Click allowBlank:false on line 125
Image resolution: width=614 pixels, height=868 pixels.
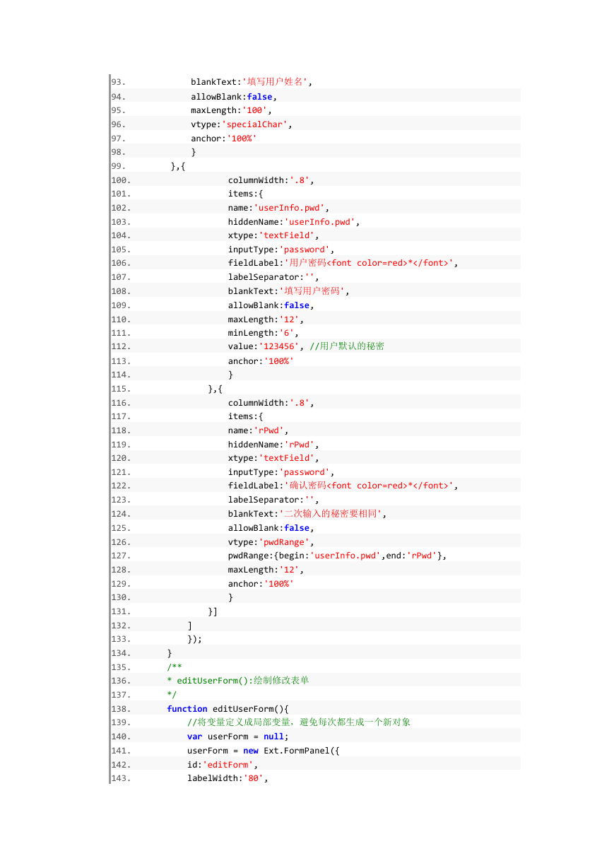[x=271, y=527]
